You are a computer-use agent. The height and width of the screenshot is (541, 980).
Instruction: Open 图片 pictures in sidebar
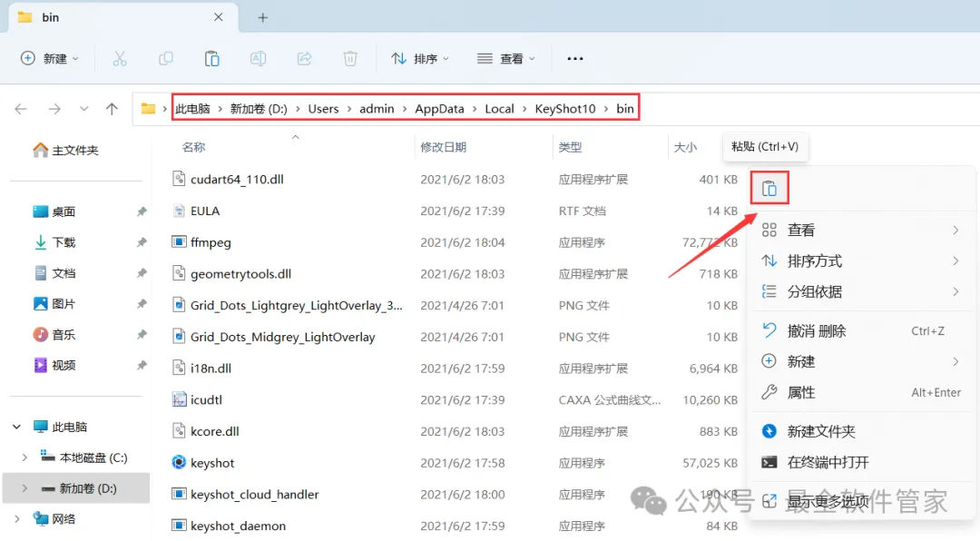(x=54, y=304)
